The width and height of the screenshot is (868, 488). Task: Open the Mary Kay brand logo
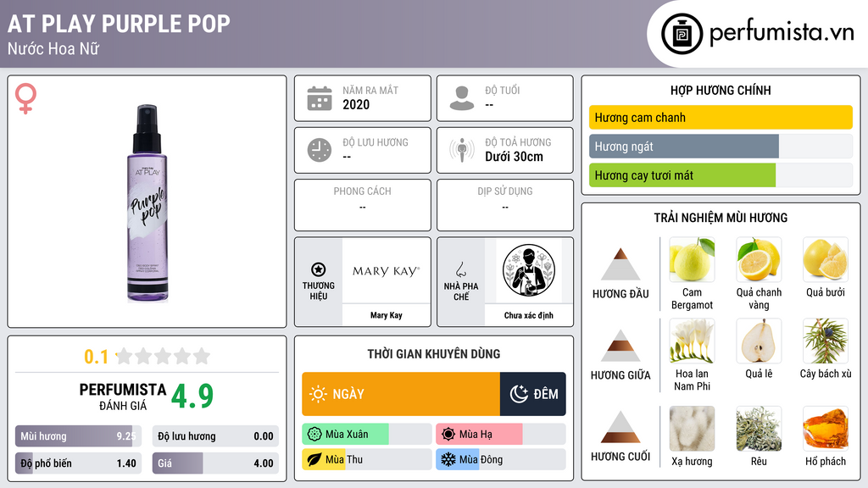(387, 271)
